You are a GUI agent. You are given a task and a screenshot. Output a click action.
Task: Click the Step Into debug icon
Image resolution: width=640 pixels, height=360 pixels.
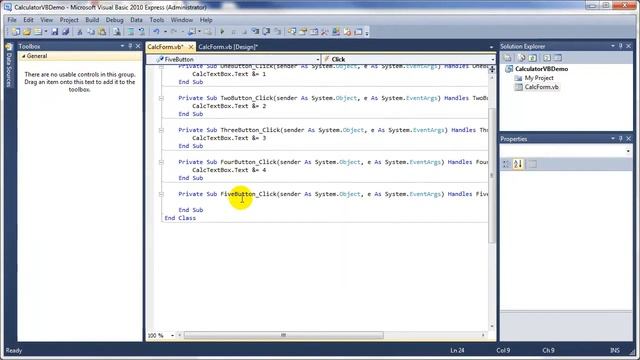(256, 32)
